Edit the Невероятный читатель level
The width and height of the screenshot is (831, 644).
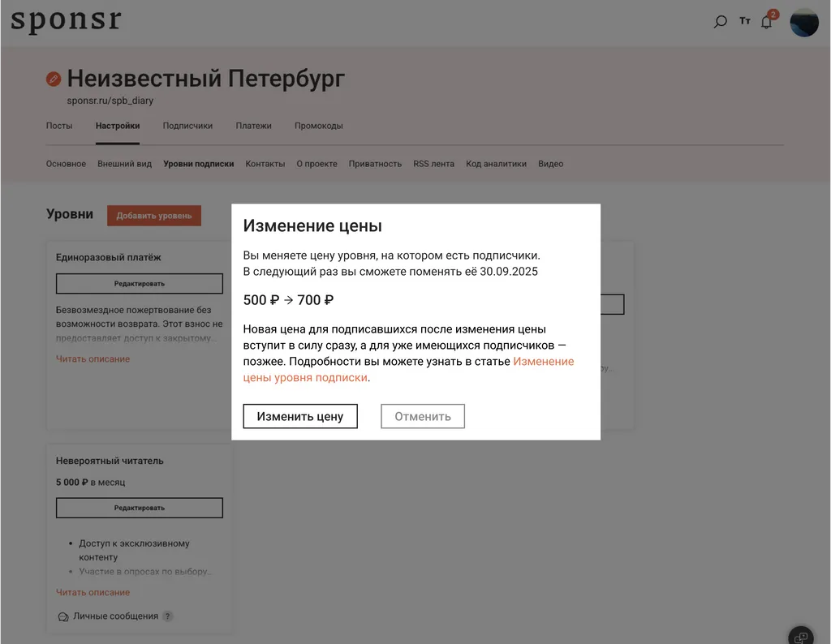pyautogui.click(x=139, y=508)
